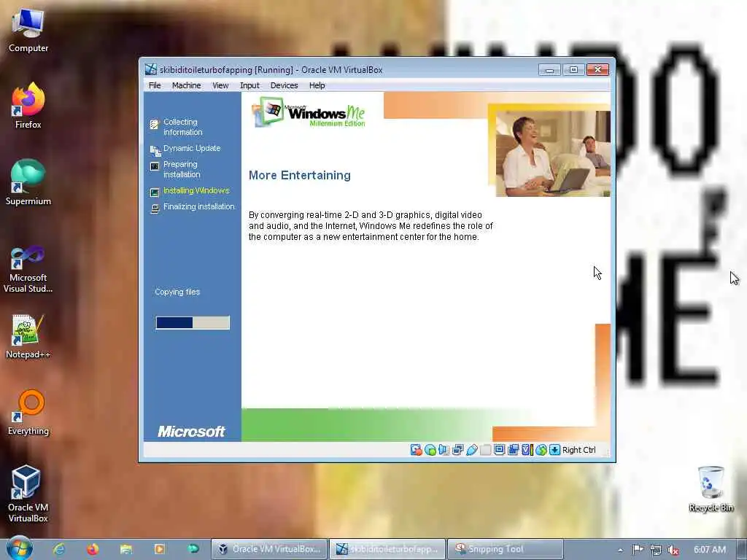Switch to the Snipping Tool taskbar button
Screen dimensions: 747x560
[506, 549]
